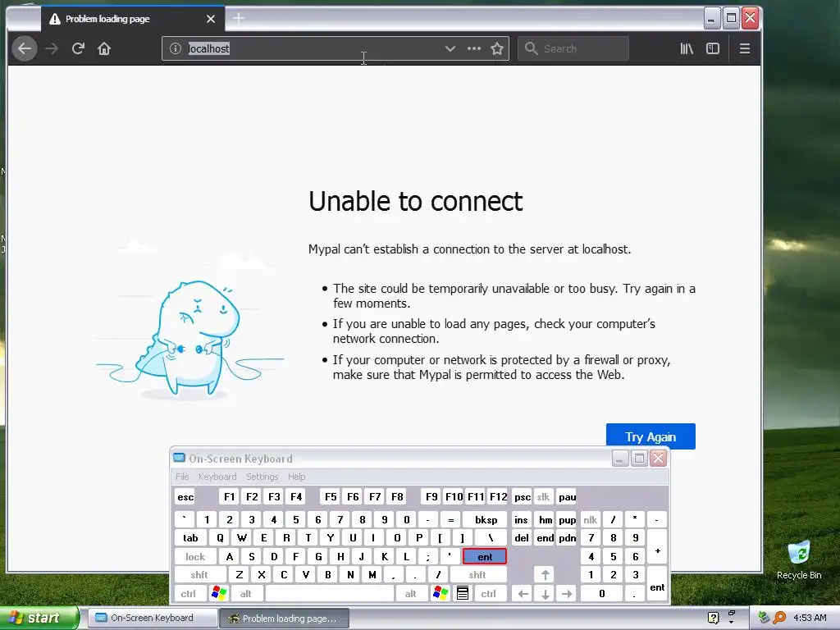Toggle the slk scroll lock key
840x630 pixels.
tap(543, 496)
